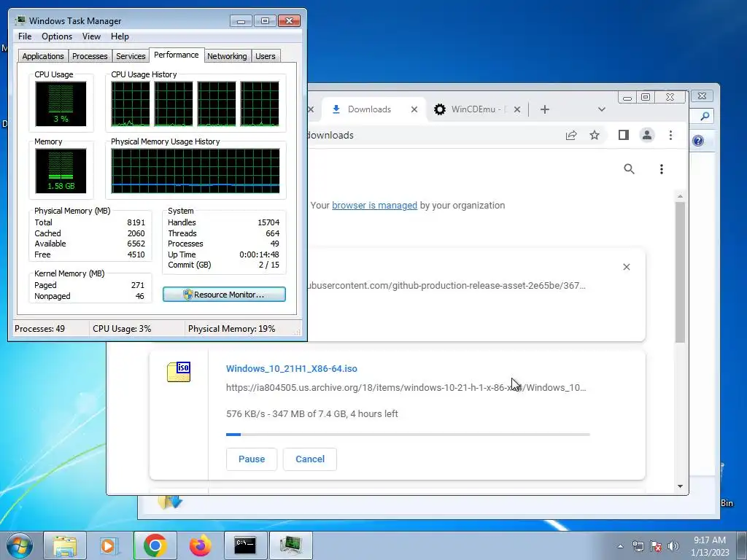The image size is (747, 560).
Task: Click the downloads scrollbar up arrow
Action: pyautogui.click(x=680, y=196)
